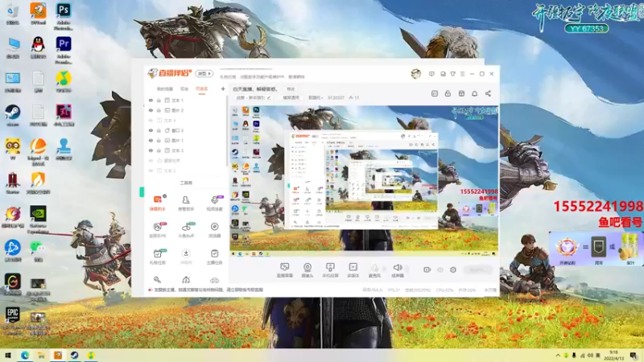Screen dimensions: 644x362
Task: Select the 文本 3 layer row
Action: coord(185,150)
